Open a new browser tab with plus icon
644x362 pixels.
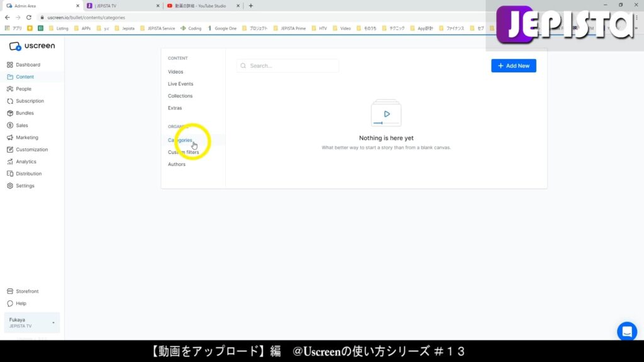[251, 6]
